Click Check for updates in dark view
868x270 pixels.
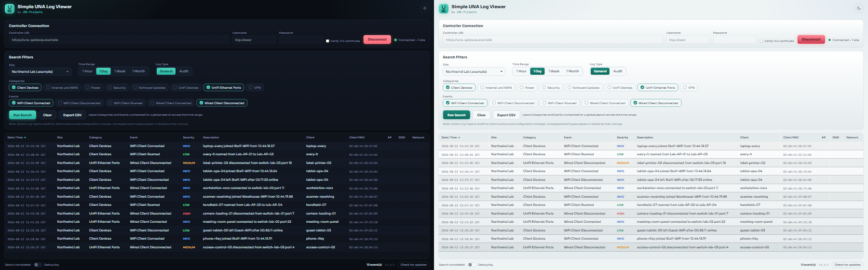pyautogui.click(x=414, y=265)
